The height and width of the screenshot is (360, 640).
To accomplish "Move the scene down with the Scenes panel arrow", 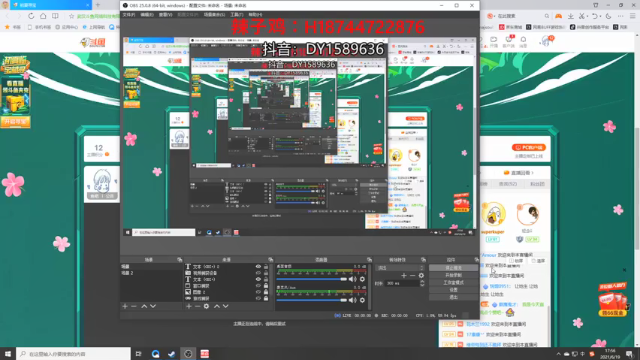I will click(153, 306).
